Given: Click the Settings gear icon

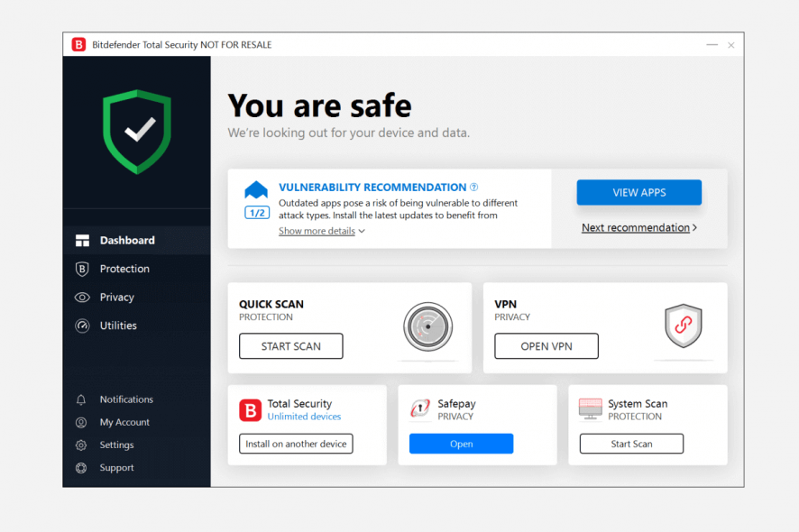Looking at the screenshot, I should 81,445.
